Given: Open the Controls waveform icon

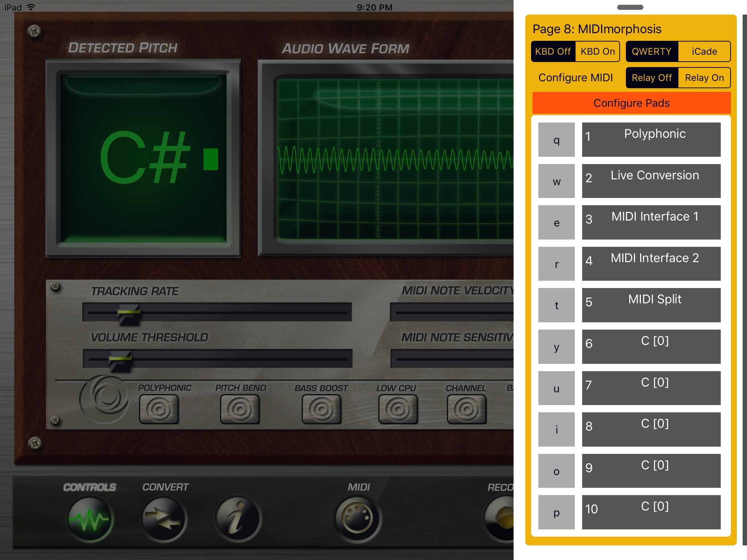Looking at the screenshot, I should point(90,519).
